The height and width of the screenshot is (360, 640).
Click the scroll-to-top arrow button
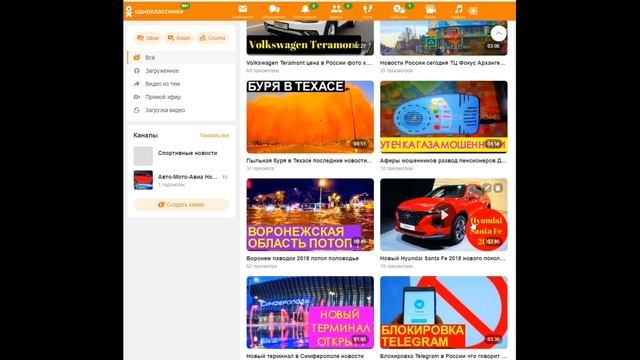pyautogui.click(x=498, y=34)
